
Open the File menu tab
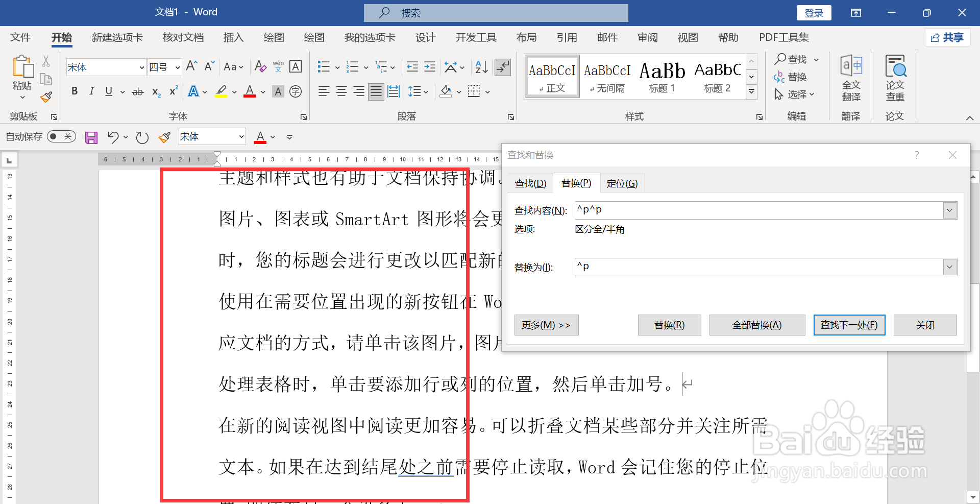20,37
